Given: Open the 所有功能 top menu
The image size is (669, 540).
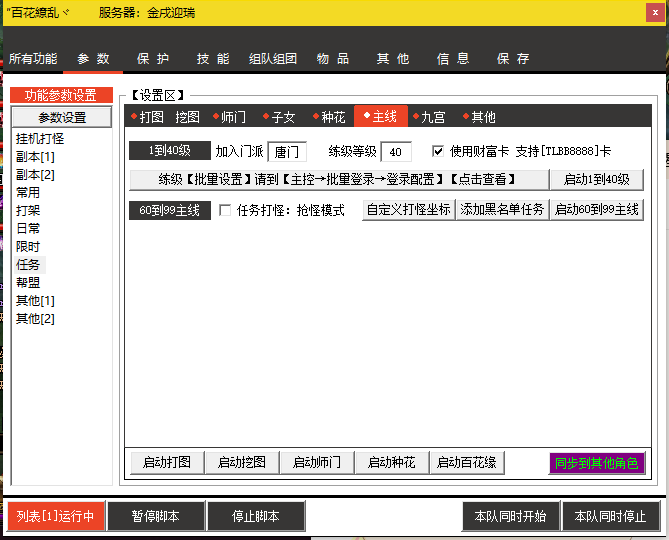Looking at the screenshot, I should (33, 58).
